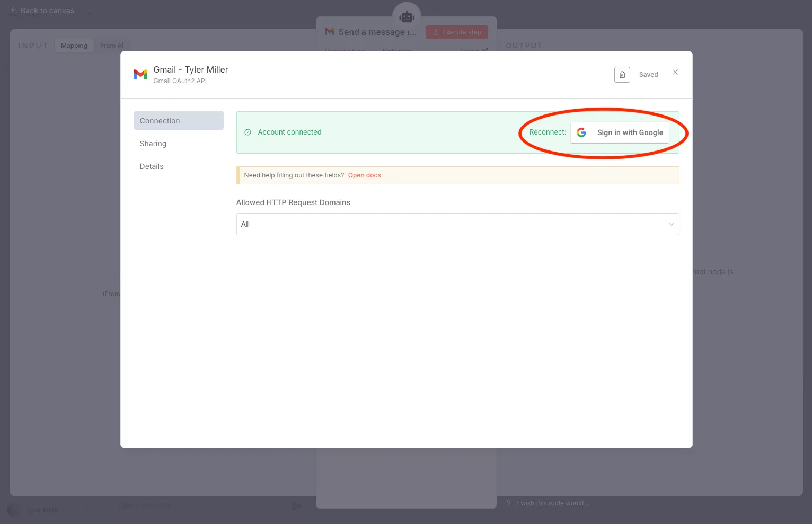This screenshot has height=524, width=812.
Task: Select the From AI input toggle
Action: point(112,46)
